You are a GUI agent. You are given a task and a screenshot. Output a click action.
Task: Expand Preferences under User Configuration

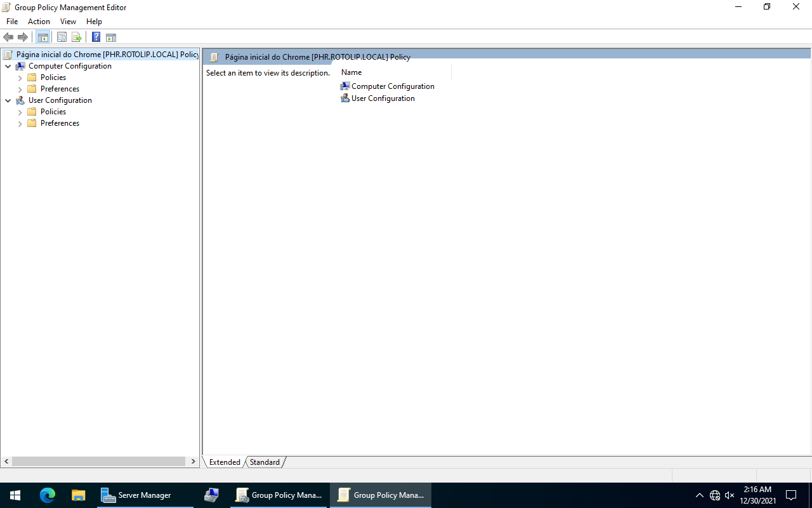20,123
